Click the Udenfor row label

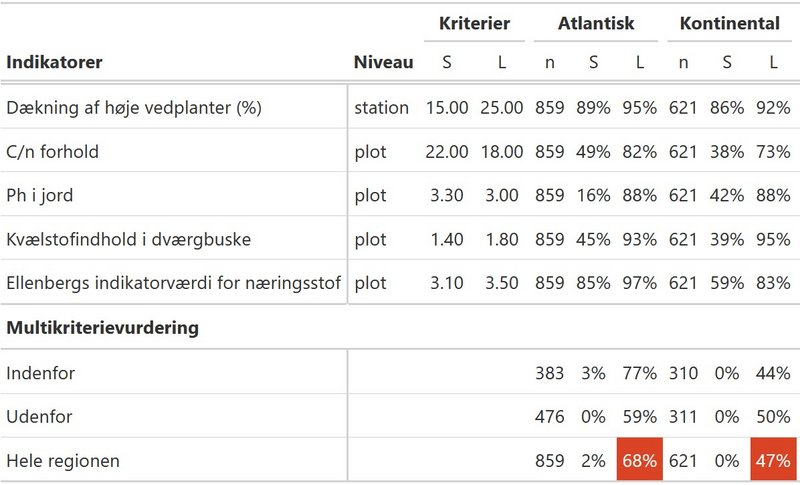point(39,417)
